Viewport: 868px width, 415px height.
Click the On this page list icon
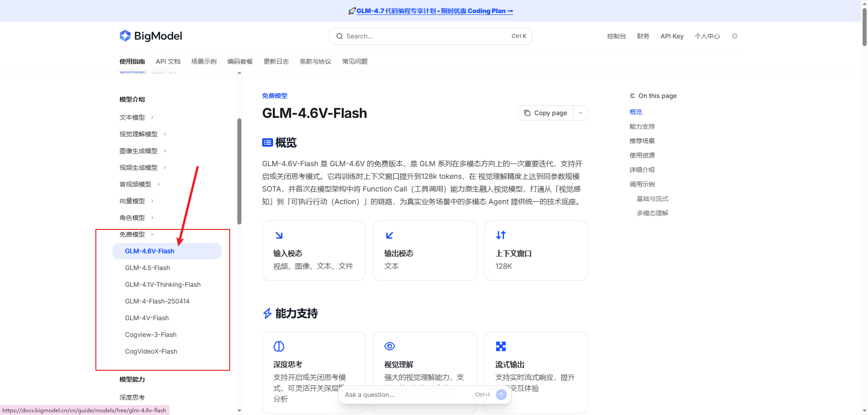tap(632, 96)
